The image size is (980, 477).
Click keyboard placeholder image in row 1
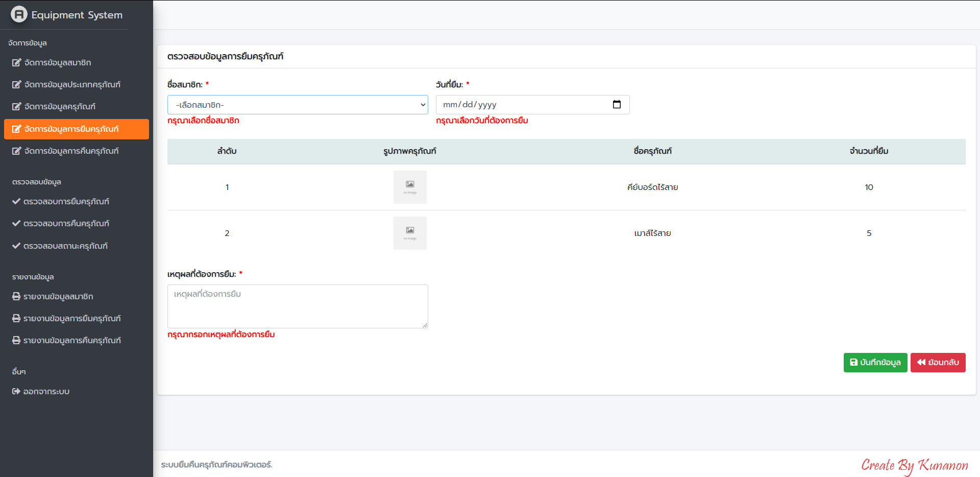[x=410, y=187]
